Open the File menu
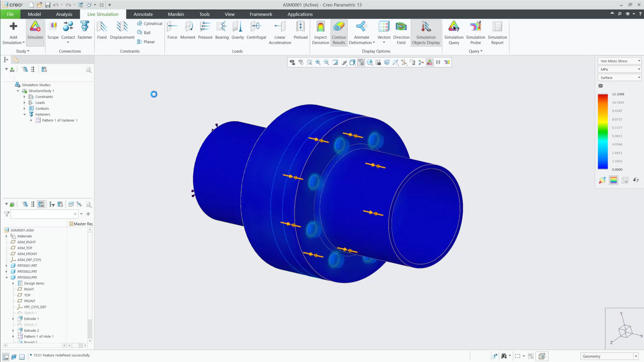The height and width of the screenshot is (362, 644). click(x=10, y=14)
